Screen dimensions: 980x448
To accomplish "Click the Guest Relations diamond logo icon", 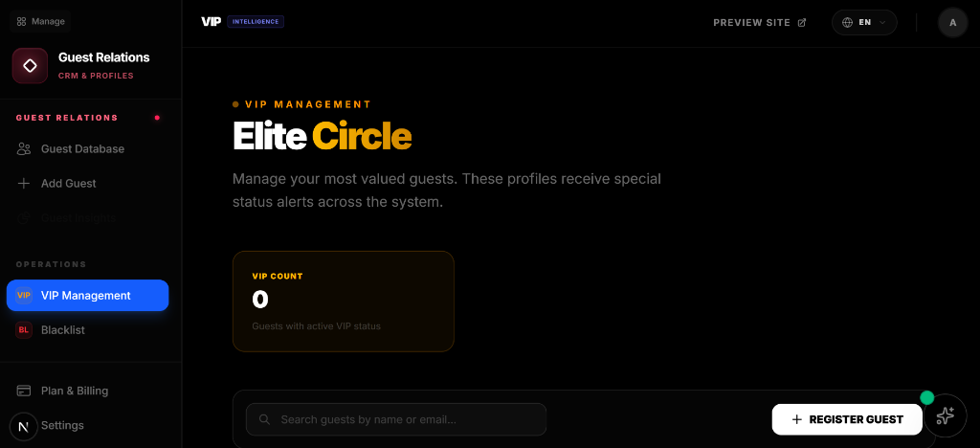I will point(30,66).
